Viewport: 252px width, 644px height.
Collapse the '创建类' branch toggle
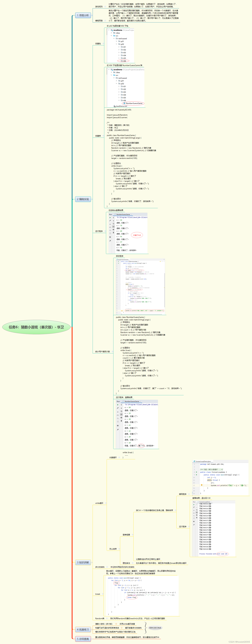[103, 136]
